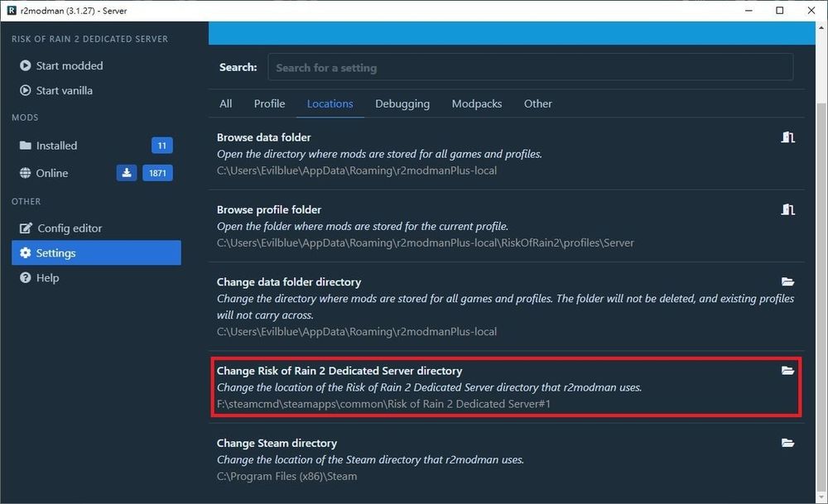Select the Other tab
The image size is (828, 504).
coord(537,103)
